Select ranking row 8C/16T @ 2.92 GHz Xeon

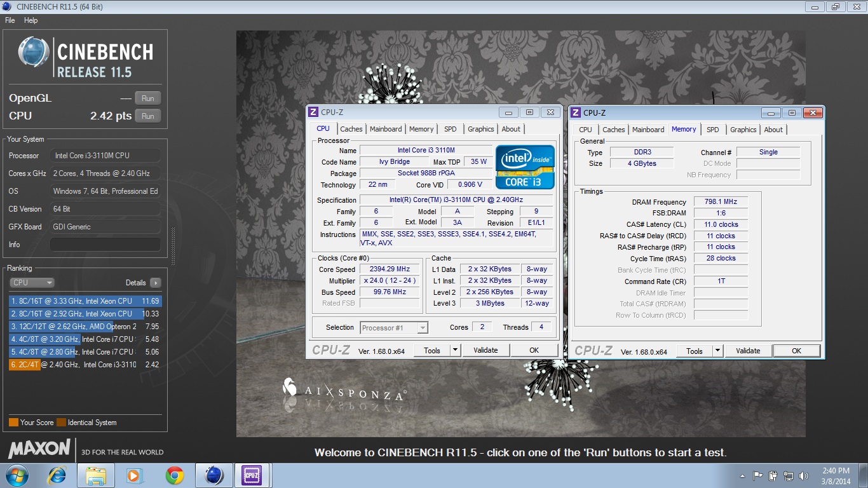[x=85, y=314]
